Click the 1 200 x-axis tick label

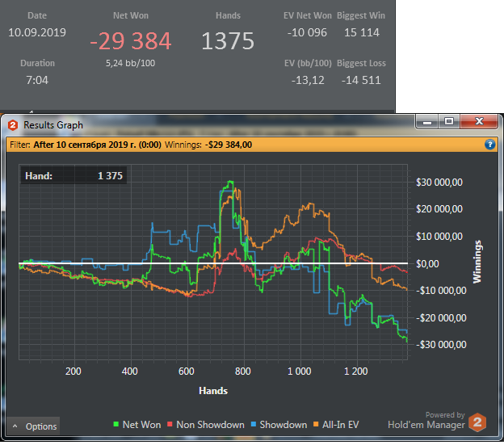click(356, 371)
